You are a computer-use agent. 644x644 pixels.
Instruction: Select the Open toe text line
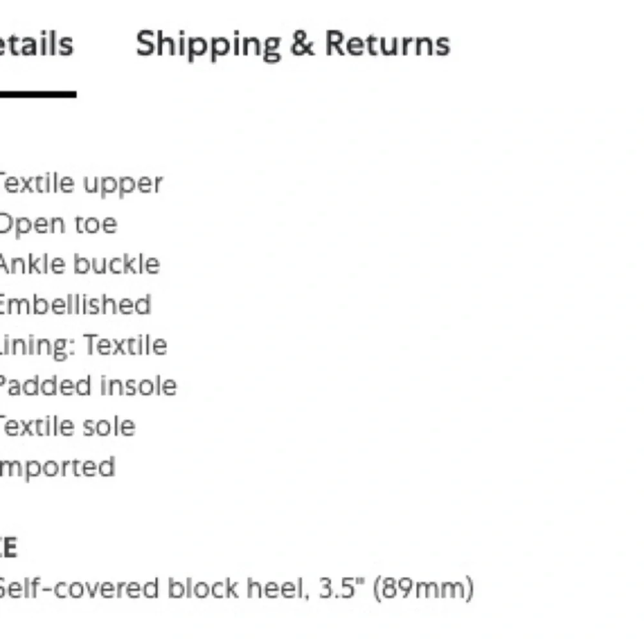[x=58, y=223]
